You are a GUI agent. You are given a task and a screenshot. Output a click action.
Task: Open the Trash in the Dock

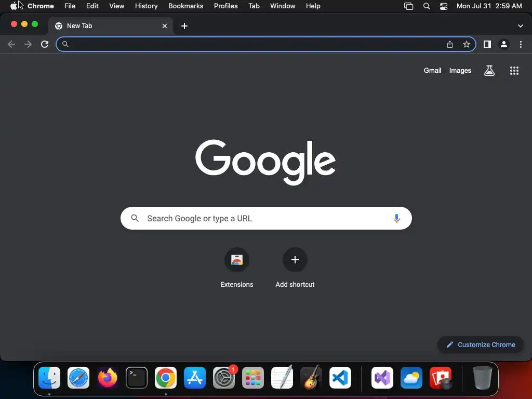pos(483,378)
